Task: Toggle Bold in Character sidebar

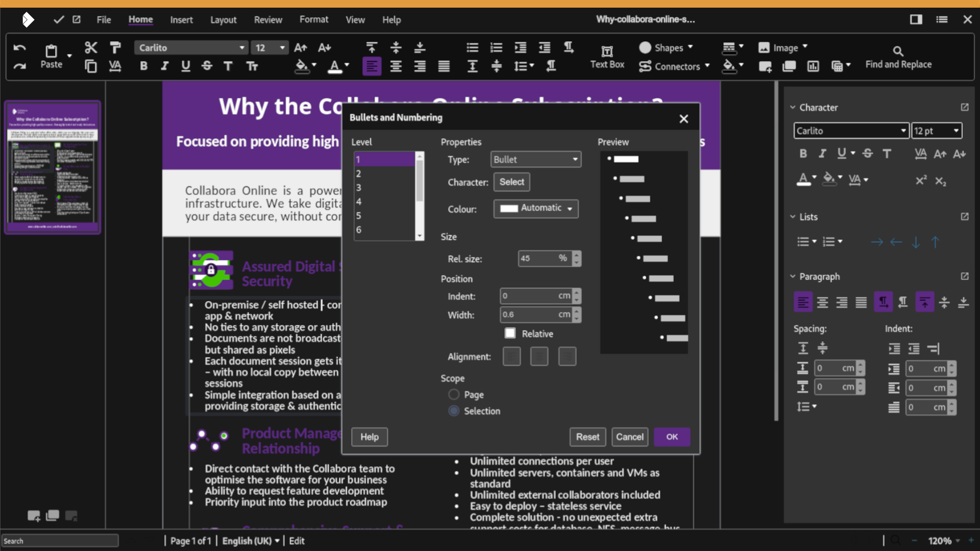Action: pyautogui.click(x=803, y=154)
